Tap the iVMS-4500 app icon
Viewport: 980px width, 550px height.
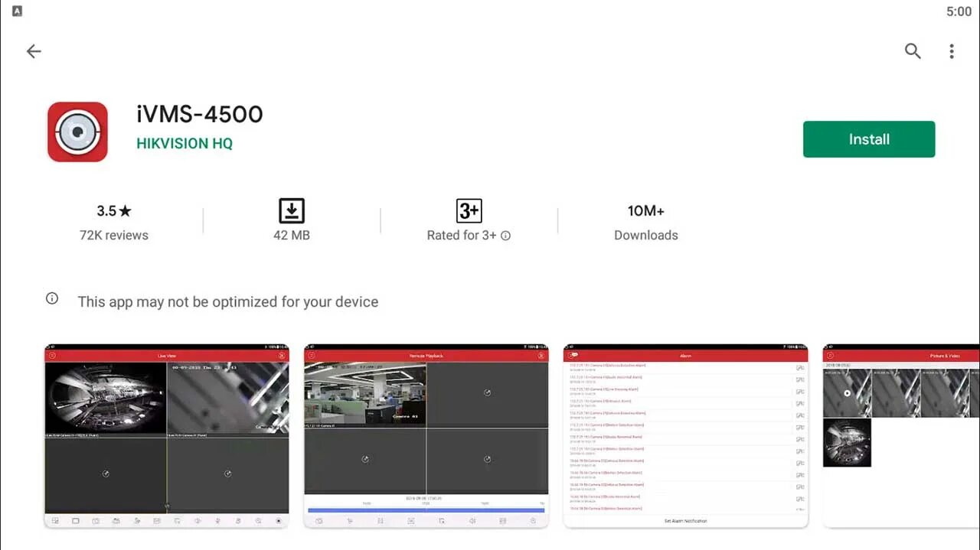pos(77,132)
